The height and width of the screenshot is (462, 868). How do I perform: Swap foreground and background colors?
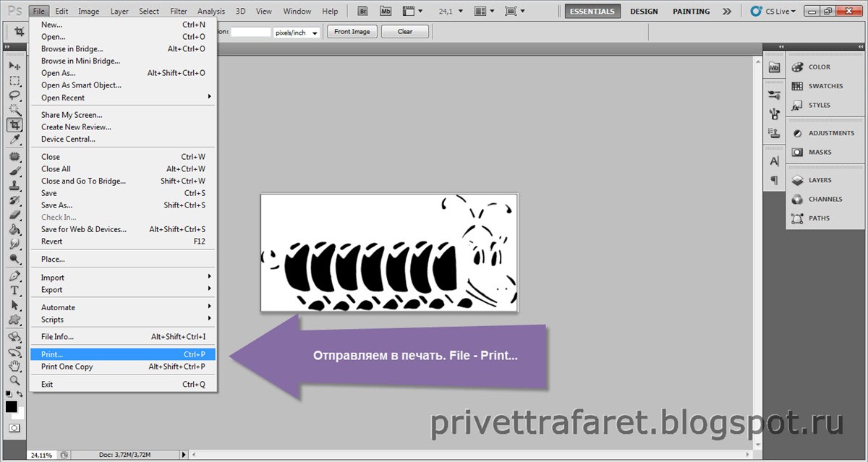point(21,394)
